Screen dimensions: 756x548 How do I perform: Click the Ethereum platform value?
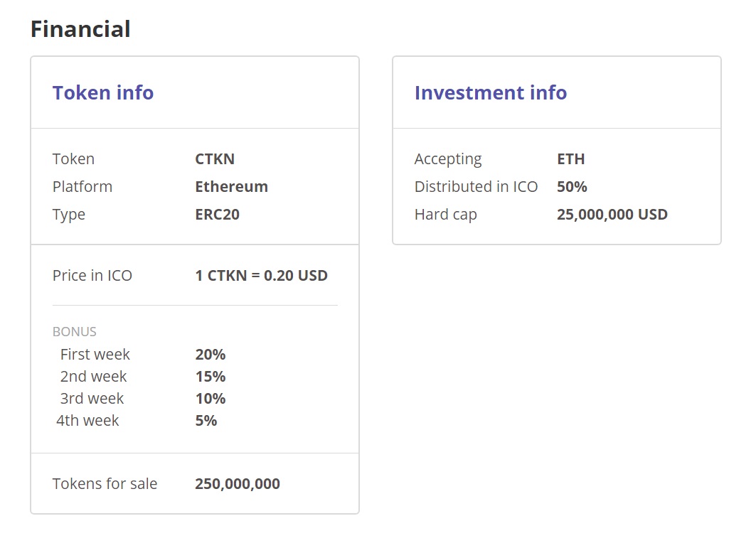point(231,187)
